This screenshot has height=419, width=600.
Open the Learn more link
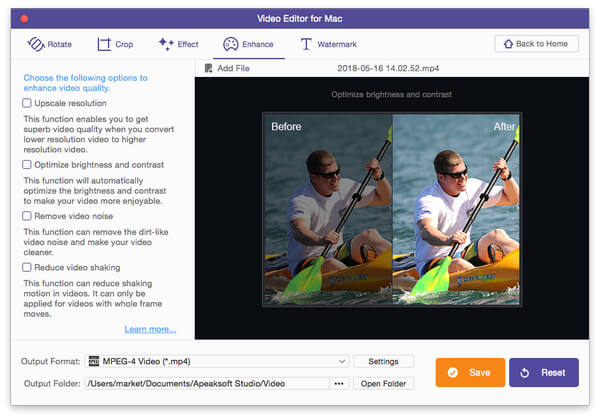point(150,329)
